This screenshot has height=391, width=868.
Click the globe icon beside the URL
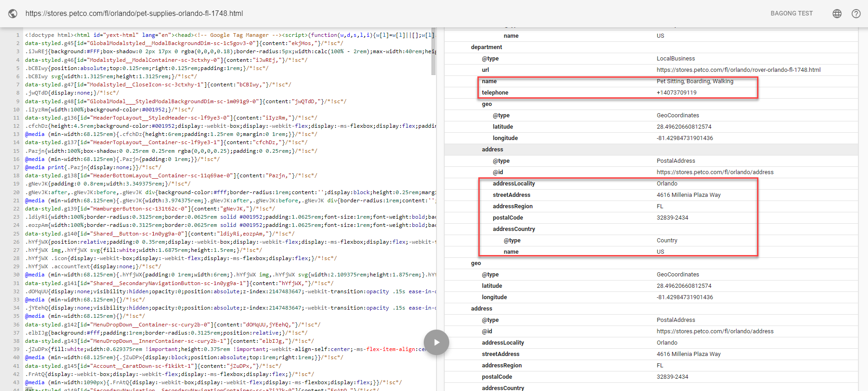click(13, 14)
